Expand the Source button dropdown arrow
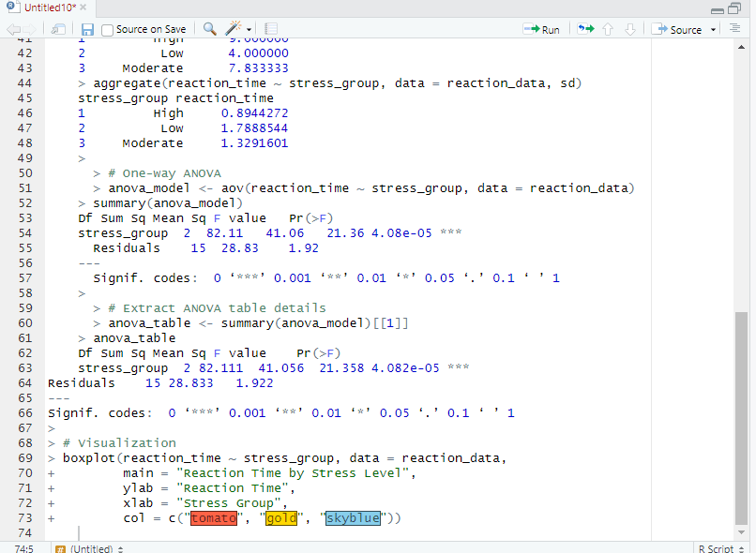Image resolution: width=756 pixels, height=553 pixels. coord(714,30)
